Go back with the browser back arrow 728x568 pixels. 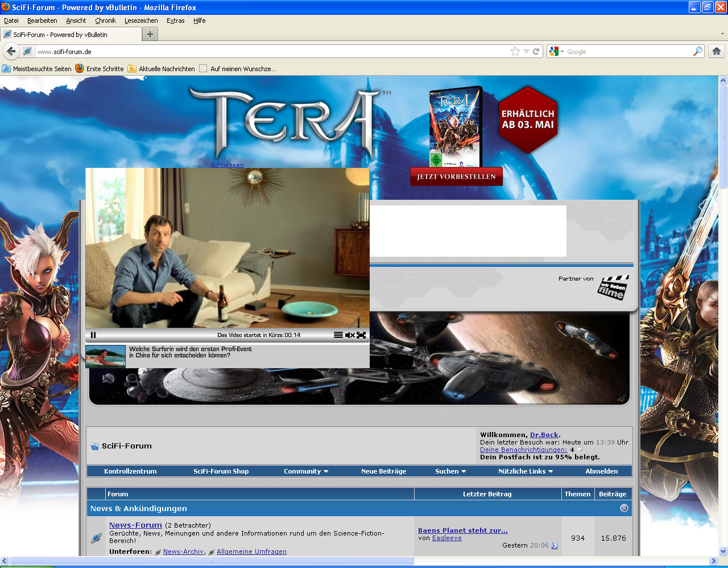tap(11, 51)
